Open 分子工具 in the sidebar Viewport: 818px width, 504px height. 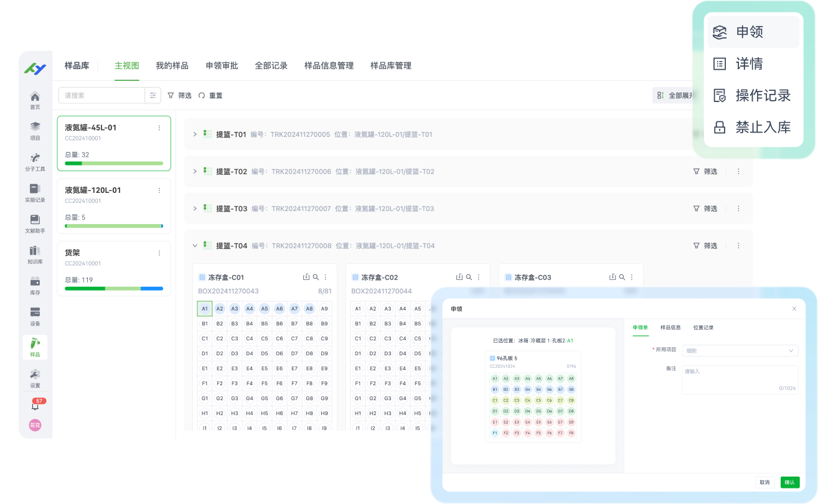(x=35, y=162)
